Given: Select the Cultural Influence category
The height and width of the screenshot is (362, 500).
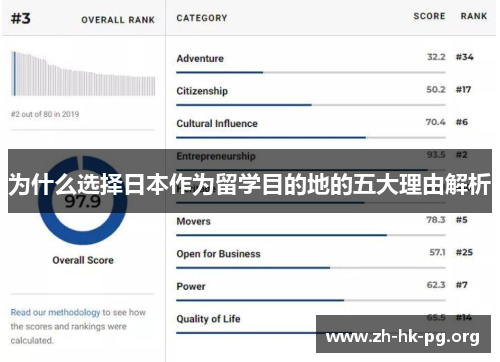Looking at the screenshot, I should point(217,123).
